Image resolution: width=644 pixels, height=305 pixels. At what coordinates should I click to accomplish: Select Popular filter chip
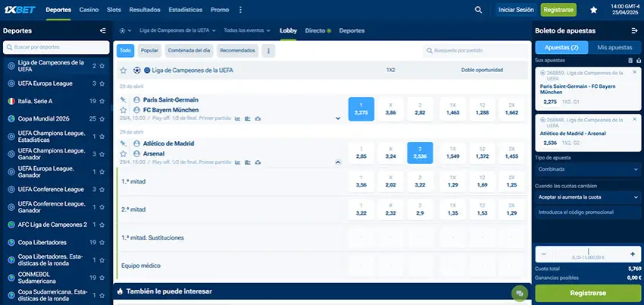[149, 51]
